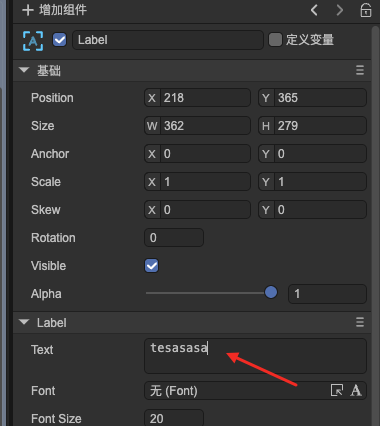Open the 基础 section hamburger menu

tap(360, 70)
